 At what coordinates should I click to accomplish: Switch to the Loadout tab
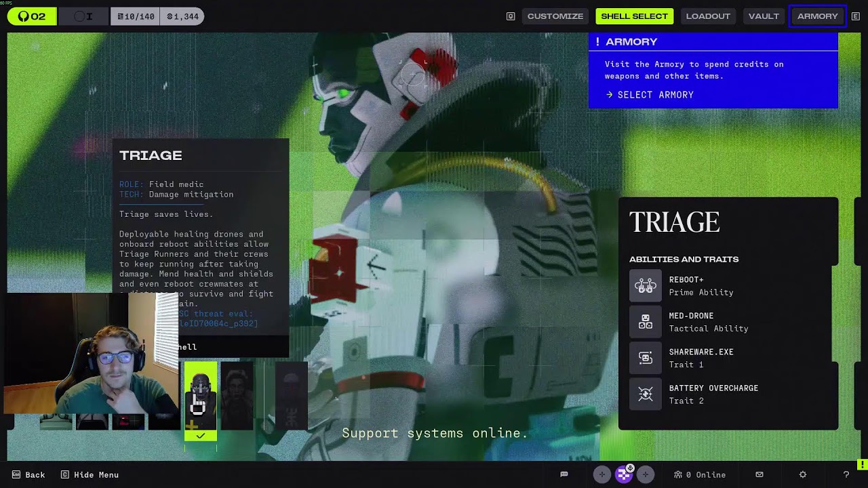click(708, 16)
